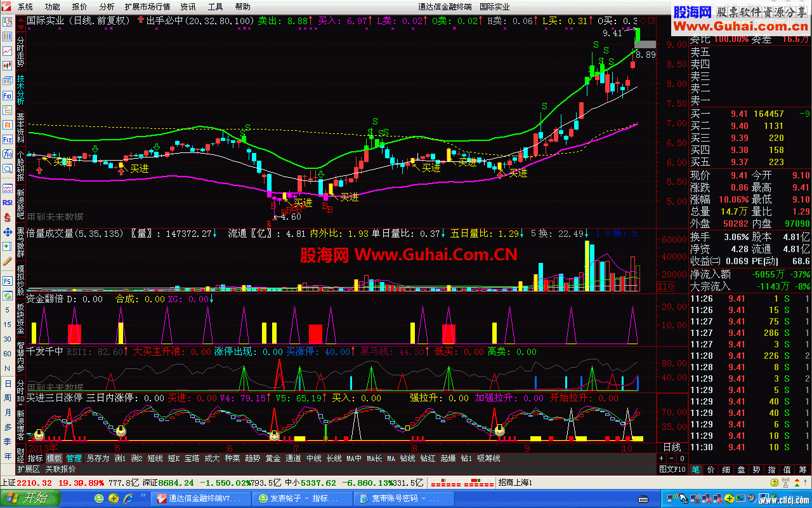Open the 关联报价 bottom tab
Screen dimensions: 812x508
pos(60,469)
